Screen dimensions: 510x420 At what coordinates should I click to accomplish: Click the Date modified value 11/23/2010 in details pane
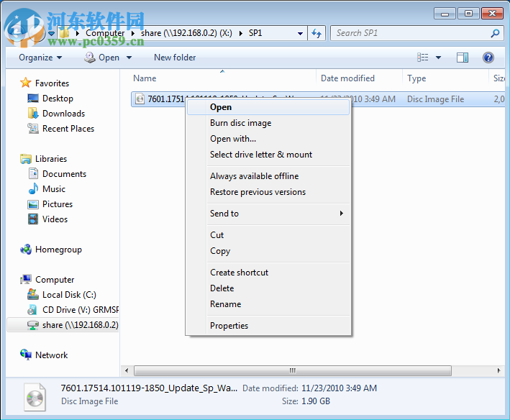coord(339,388)
